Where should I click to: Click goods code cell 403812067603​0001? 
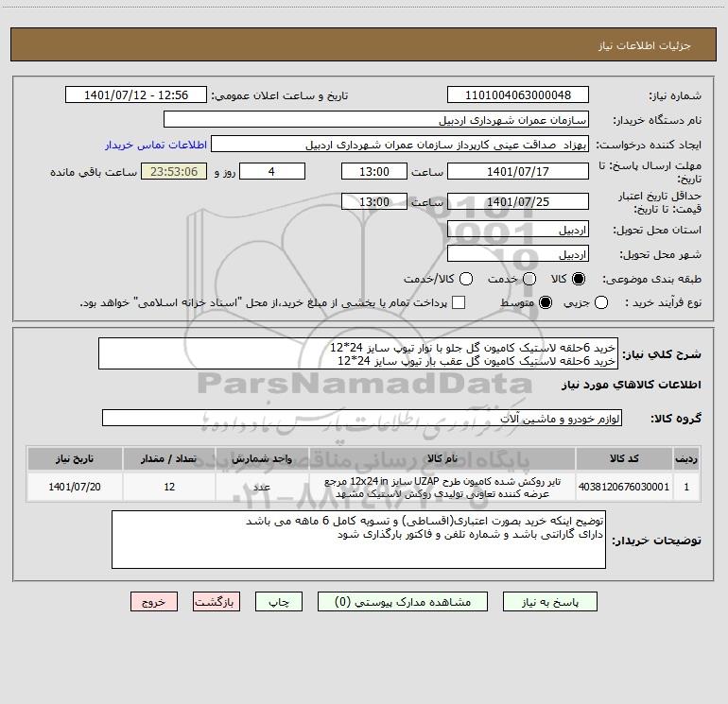624,487
